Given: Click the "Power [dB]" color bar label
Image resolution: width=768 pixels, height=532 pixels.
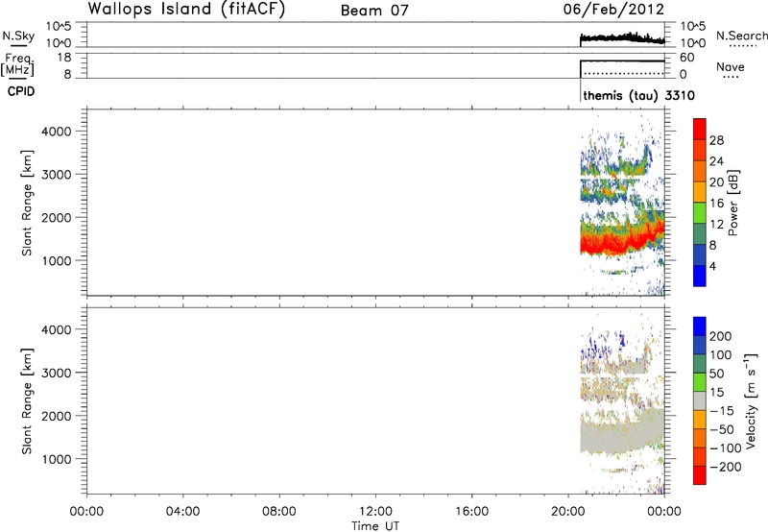Looking at the screenshot, I should [x=733, y=203].
